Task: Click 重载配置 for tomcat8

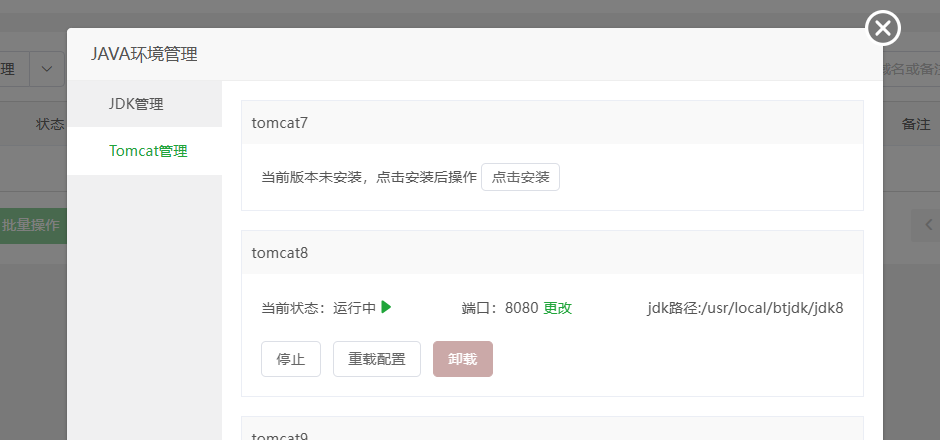Action: click(376, 359)
